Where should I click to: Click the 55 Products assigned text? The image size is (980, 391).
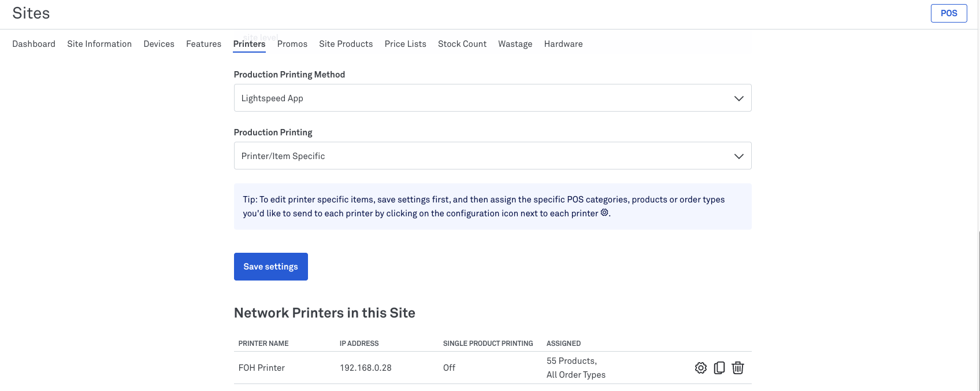tap(571, 361)
